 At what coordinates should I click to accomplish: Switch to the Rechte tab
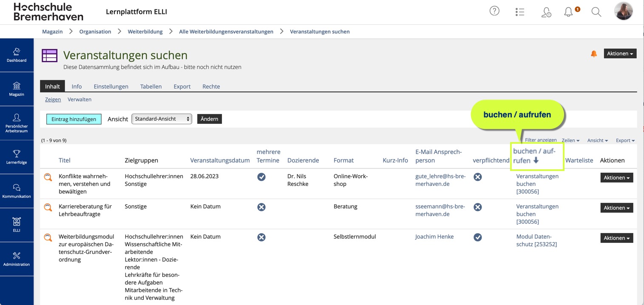211,86
